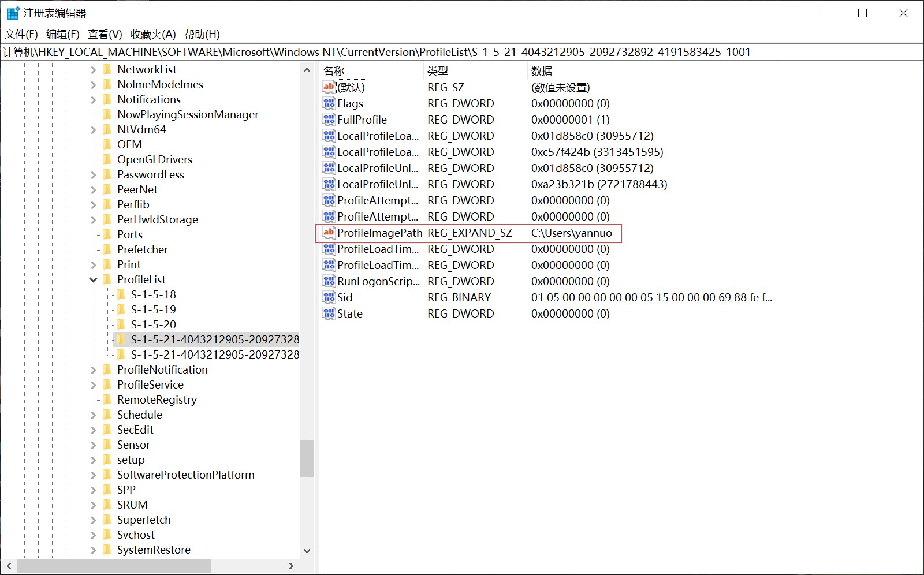This screenshot has width=924, height=575.
Task: Click the folder icon of S-1-5-19 key
Action: (121, 309)
